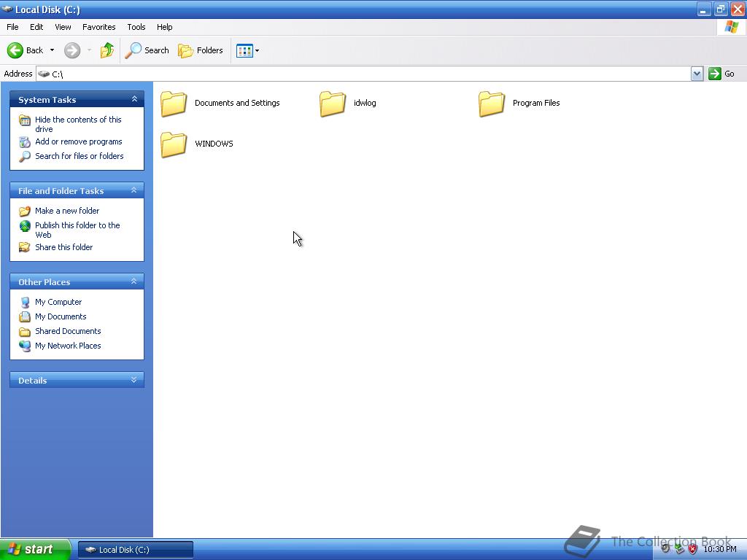Go up one folder level
This screenshot has width=747, height=560.
click(x=107, y=50)
